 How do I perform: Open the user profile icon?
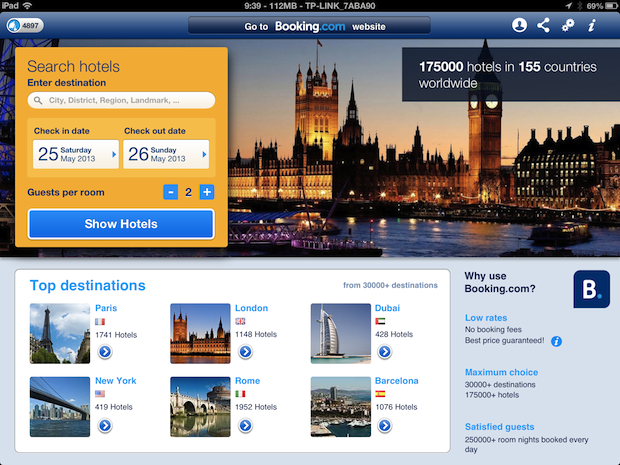(x=519, y=25)
